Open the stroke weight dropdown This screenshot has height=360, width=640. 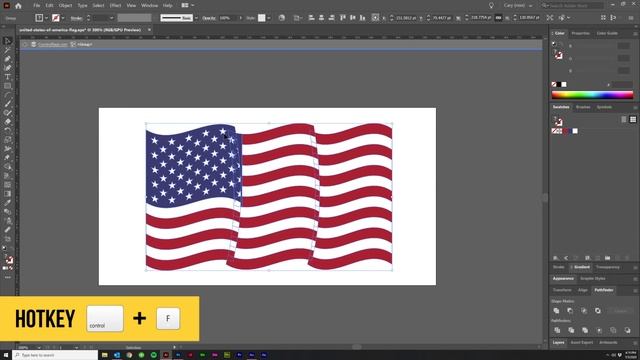pyautogui.click(x=111, y=18)
